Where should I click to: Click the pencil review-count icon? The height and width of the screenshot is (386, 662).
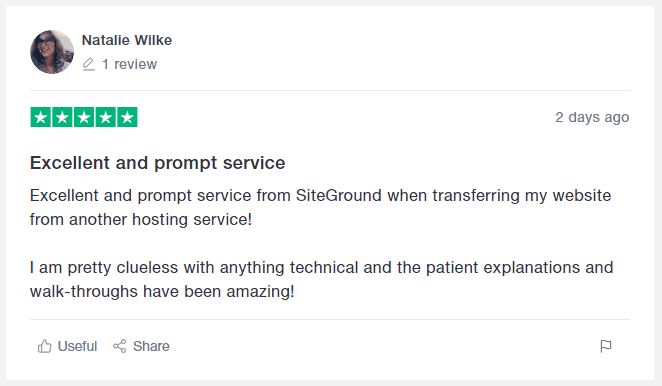click(88, 64)
